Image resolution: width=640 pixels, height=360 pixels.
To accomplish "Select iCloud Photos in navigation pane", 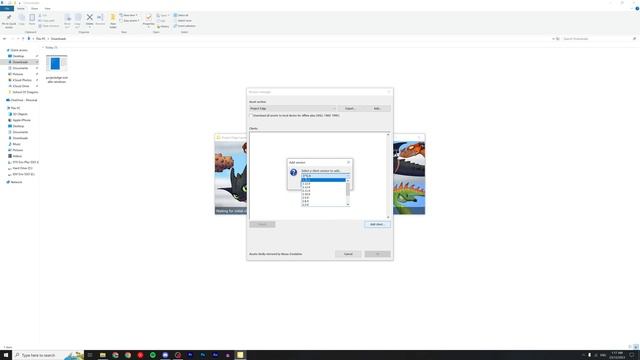I will (22, 80).
